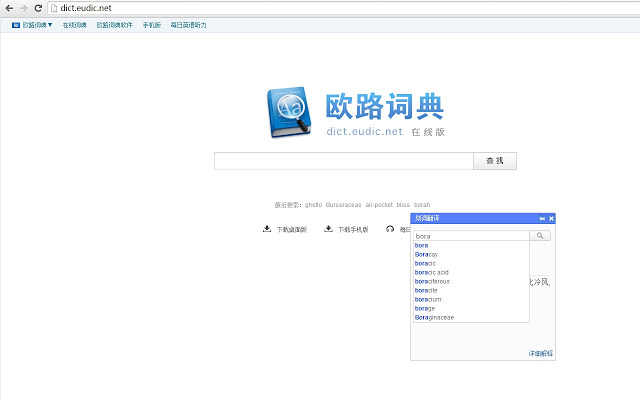Open the 在线词典 nav link
This screenshot has width=640, height=400.
point(74,25)
